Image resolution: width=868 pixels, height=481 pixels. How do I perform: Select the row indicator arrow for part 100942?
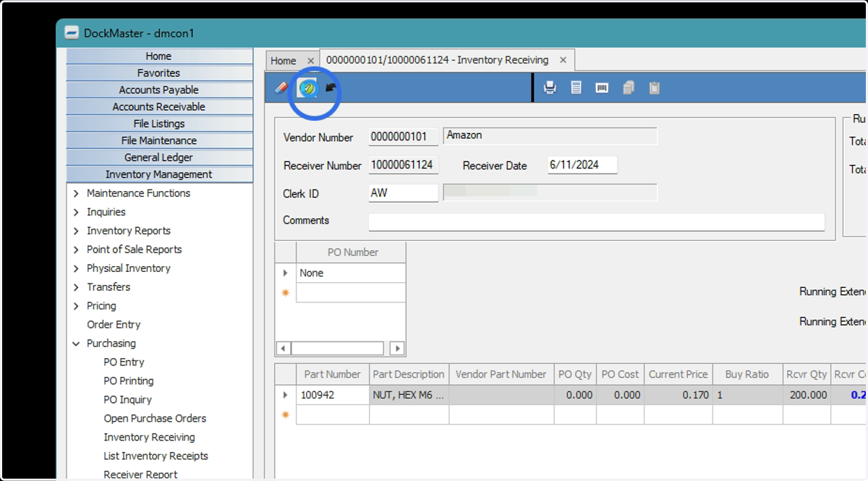tap(286, 396)
